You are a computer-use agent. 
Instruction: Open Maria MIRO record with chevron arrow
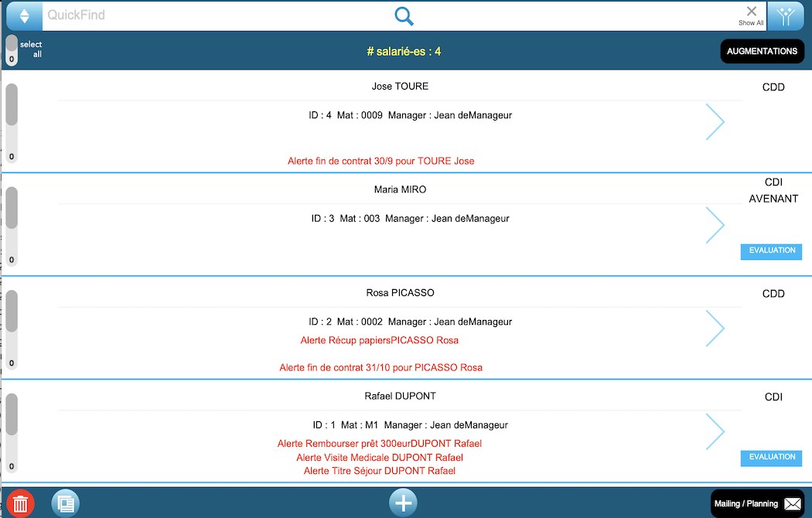[715, 225]
